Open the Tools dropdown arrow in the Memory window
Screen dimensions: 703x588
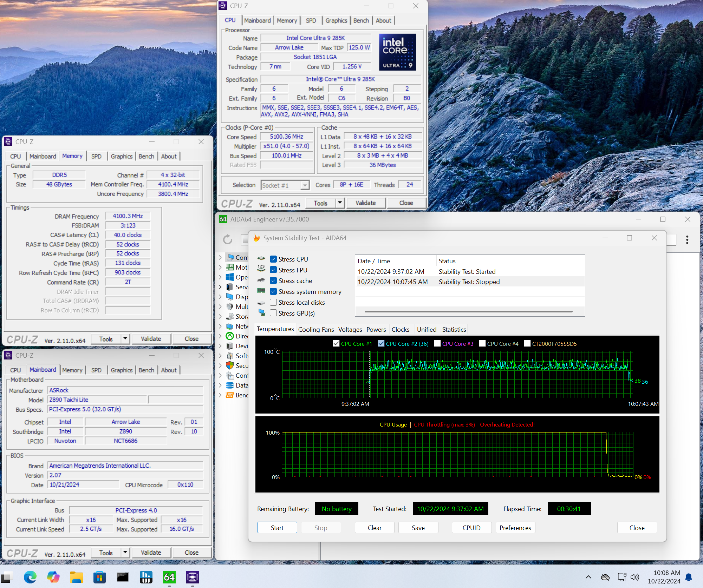pos(125,339)
